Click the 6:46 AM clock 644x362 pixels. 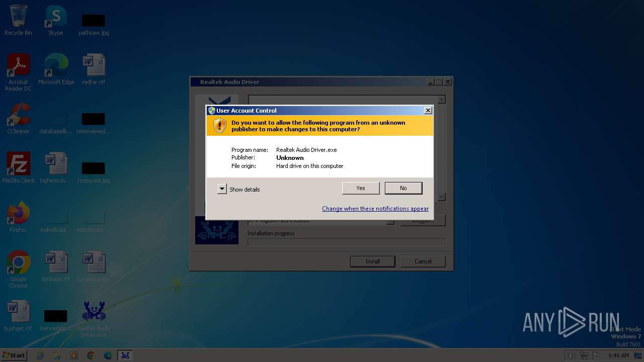618,355
